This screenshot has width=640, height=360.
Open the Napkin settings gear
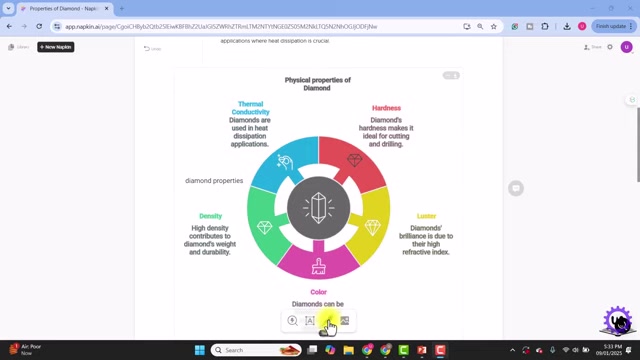click(x=610, y=47)
